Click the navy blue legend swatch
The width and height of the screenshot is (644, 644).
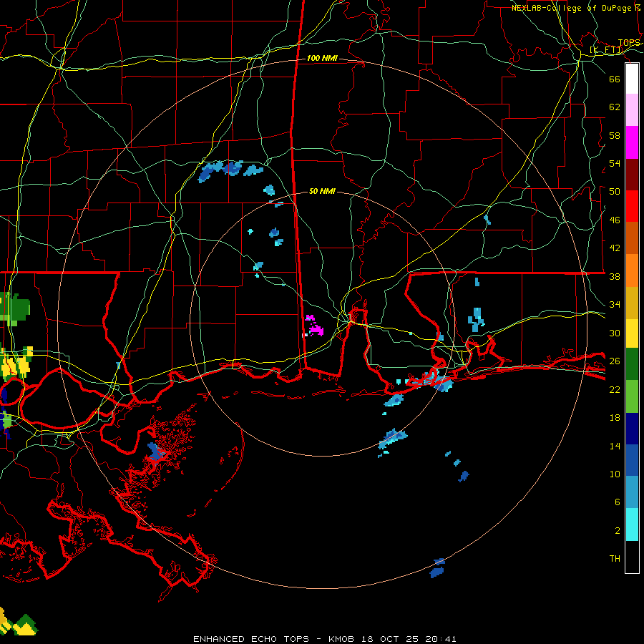[632, 429]
